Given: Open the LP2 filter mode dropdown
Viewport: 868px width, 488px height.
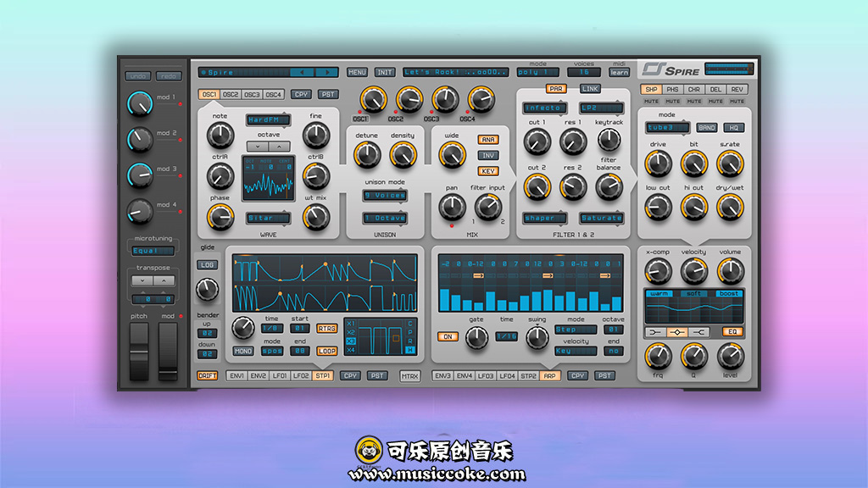Looking at the screenshot, I should [601, 108].
